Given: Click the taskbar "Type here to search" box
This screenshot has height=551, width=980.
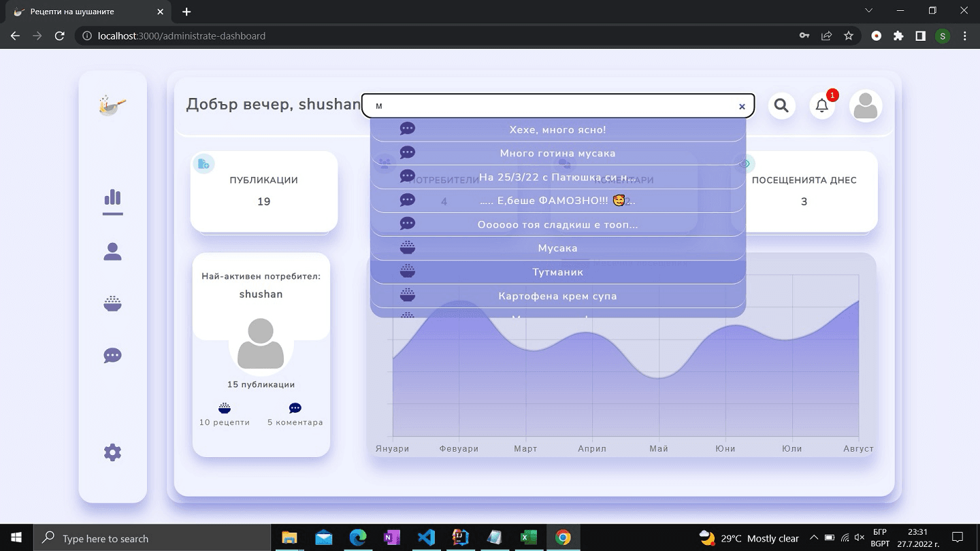Looking at the screenshot, I should coord(152,538).
